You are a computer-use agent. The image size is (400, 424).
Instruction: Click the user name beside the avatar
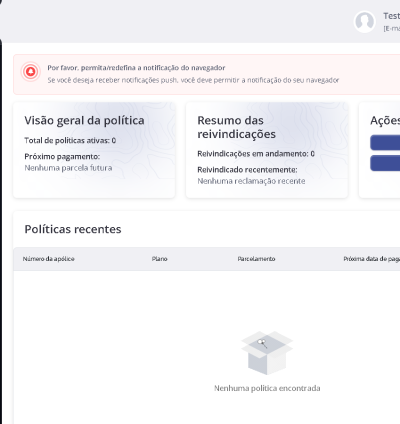tap(391, 16)
